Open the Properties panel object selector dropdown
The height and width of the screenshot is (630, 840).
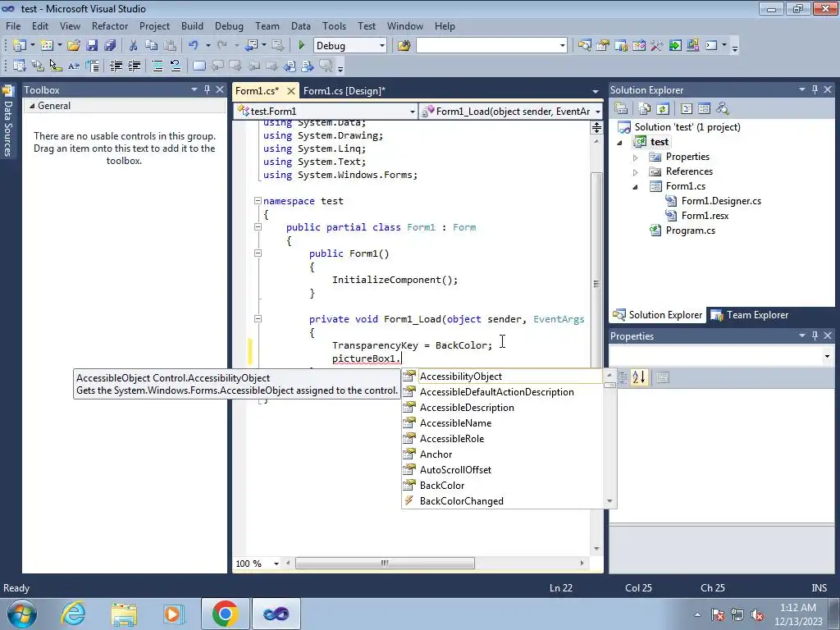pyautogui.click(x=827, y=356)
